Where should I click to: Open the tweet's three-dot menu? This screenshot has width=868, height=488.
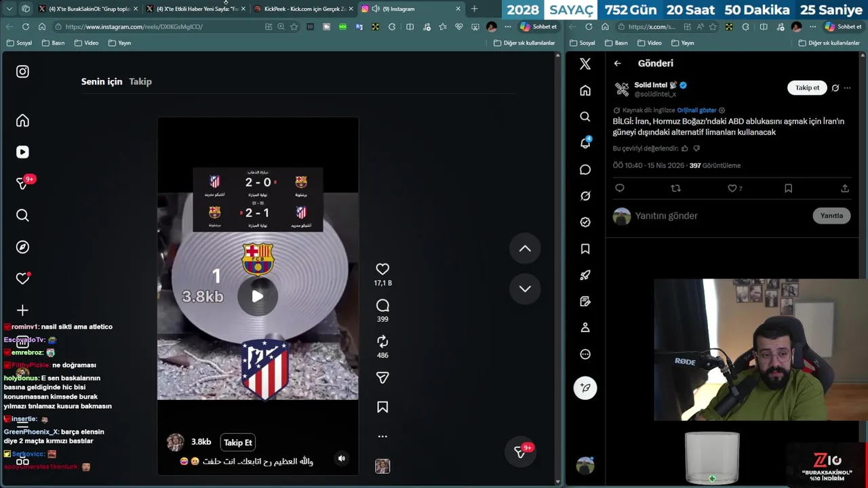tap(847, 88)
